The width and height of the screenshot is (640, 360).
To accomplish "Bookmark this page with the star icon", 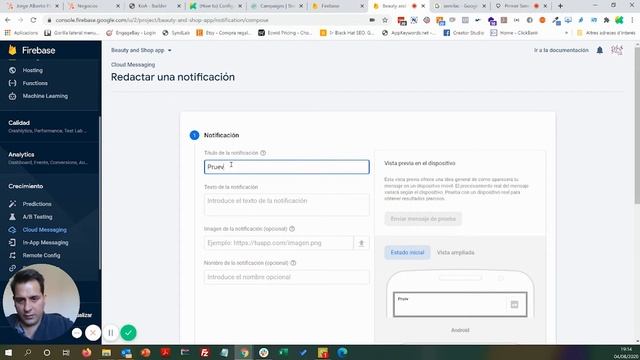I will point(384,20).
